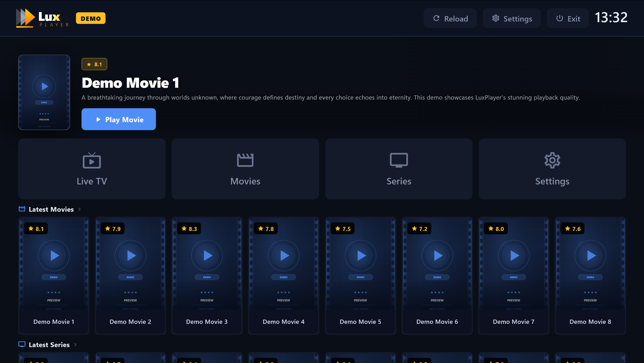Click the Latest Movies heading
The width and height of the screenshot is (644, 363).
pyautogui.click(x=51, y=209)
